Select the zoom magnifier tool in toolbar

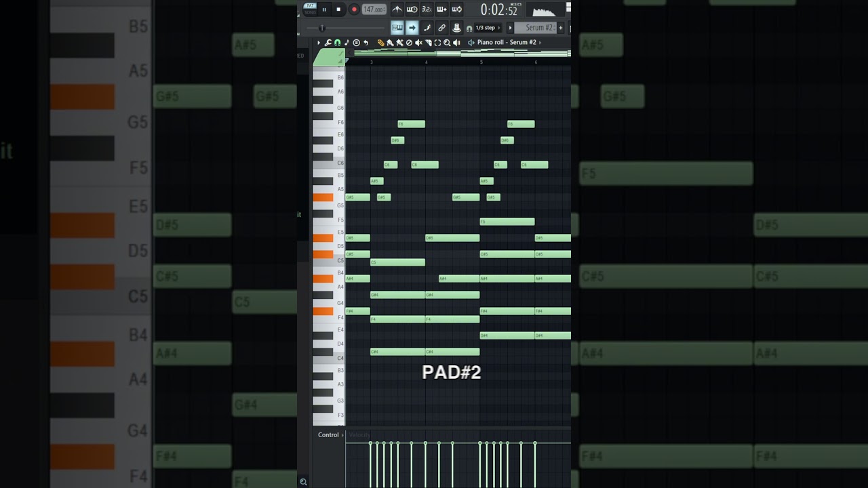pos(447,43)
